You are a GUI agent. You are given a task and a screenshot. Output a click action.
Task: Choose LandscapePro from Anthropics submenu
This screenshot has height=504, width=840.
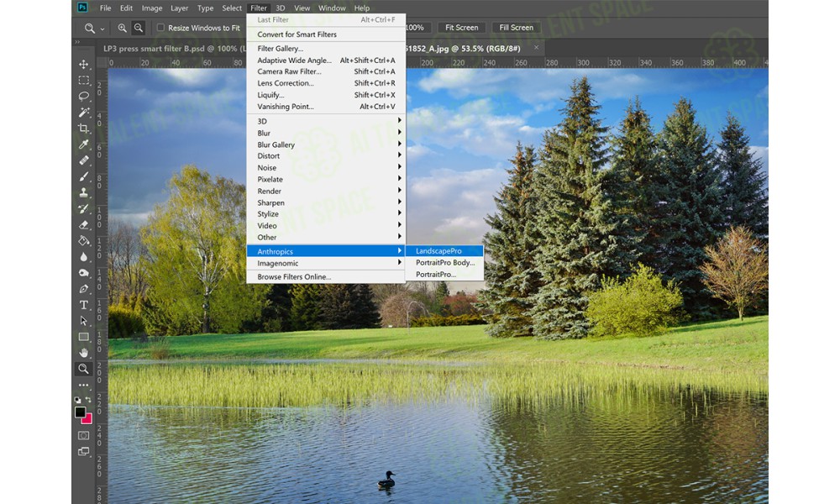(x=444, y=251)
